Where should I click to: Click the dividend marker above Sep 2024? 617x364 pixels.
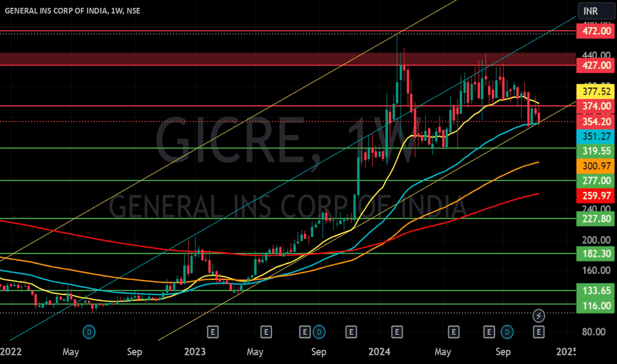click(x=507, y=332)
